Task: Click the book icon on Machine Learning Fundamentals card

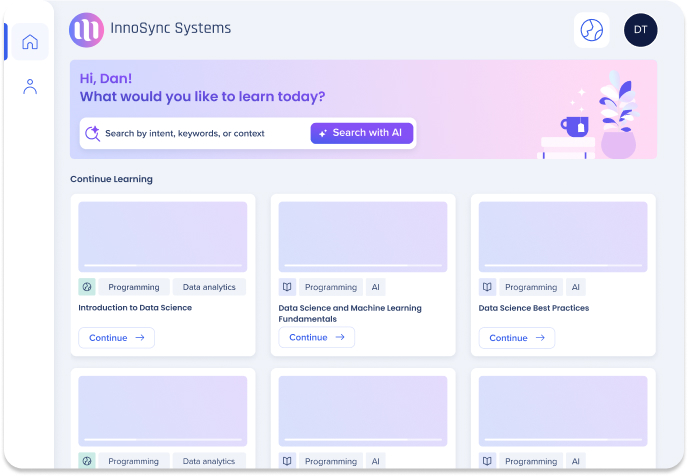Action: pyautogui.click(x=287, y=287)
